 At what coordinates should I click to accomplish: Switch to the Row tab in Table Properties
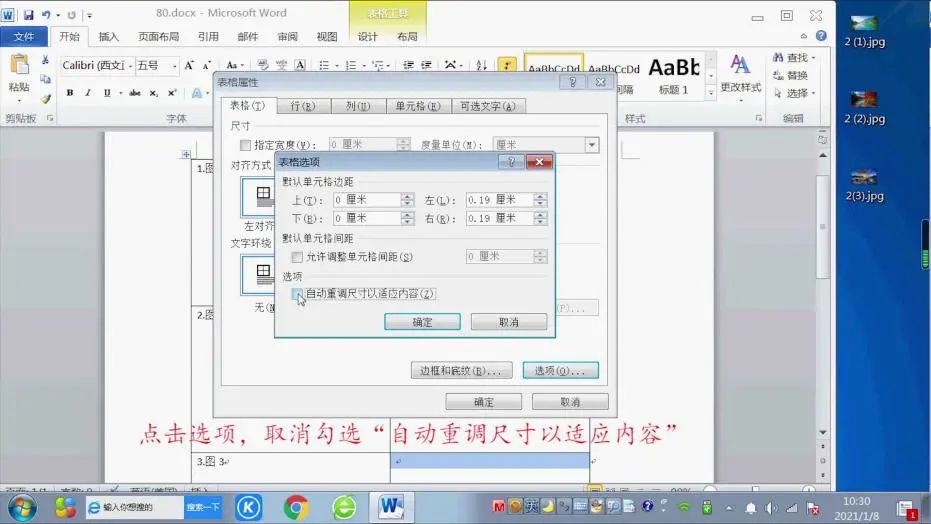[303, 106]
